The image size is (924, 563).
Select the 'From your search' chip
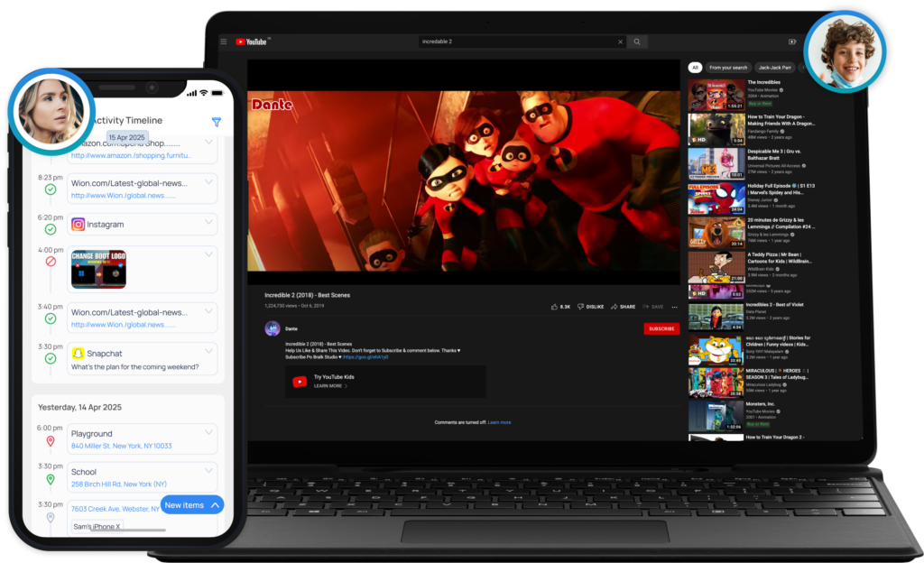(x=728, y=68)
